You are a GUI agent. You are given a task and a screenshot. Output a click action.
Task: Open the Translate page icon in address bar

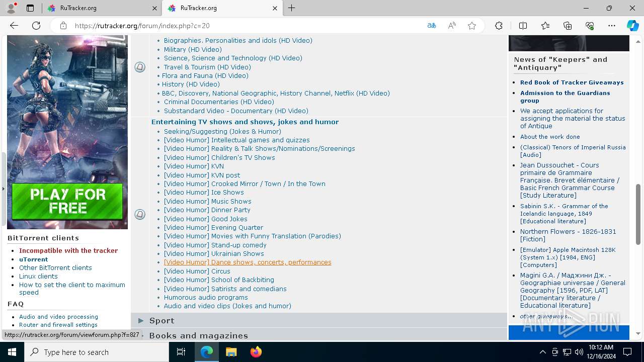pos(432,26)
